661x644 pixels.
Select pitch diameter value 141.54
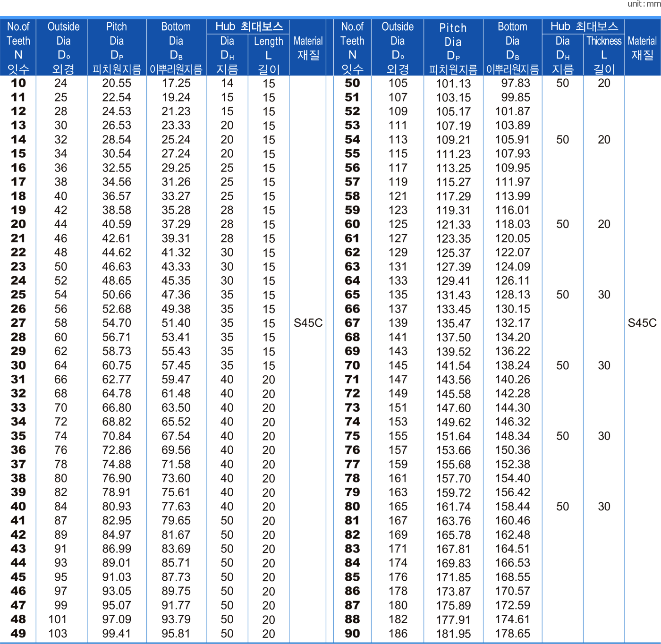pos(453,366)
